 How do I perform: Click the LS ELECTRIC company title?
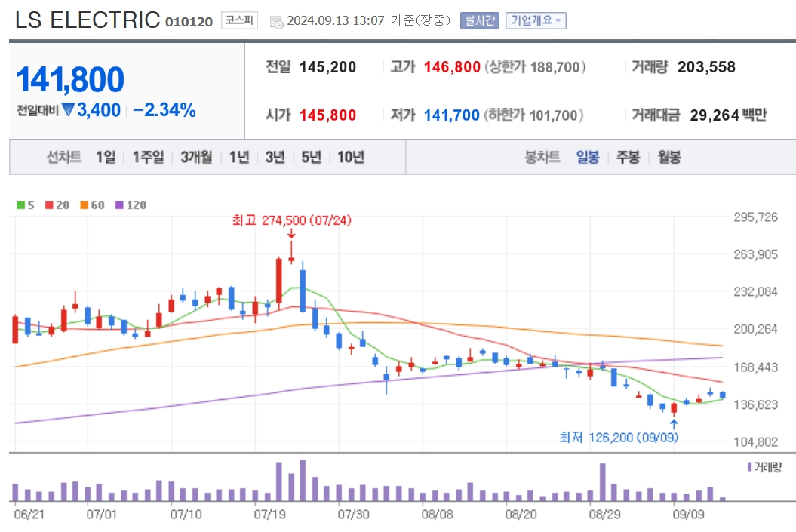(88, 20)
